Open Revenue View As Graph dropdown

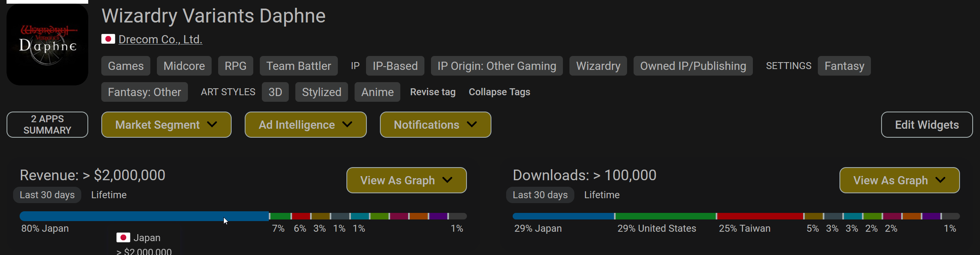pos(406,180)
